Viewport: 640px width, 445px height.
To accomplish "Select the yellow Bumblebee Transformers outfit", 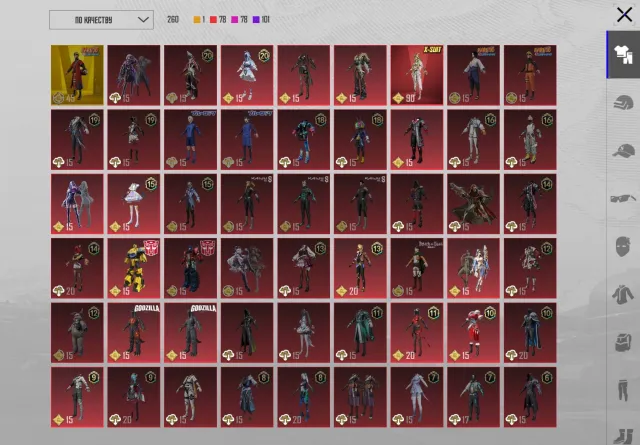I will [134, 268].
